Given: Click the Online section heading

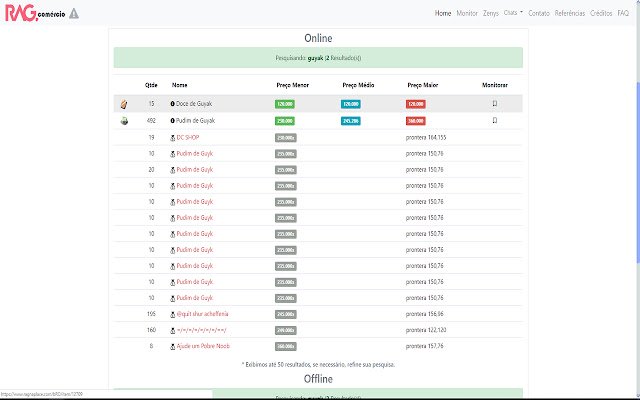Looking at the screenshot, I should pyautogui.click(x=318, y=38).
